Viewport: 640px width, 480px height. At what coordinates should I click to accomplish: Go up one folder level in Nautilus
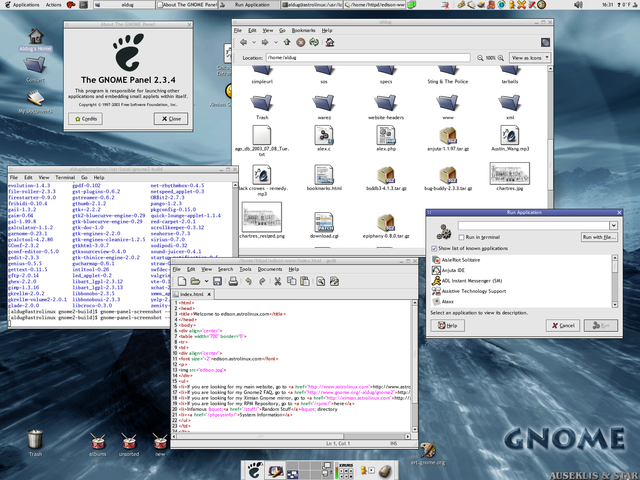[287, 42]
